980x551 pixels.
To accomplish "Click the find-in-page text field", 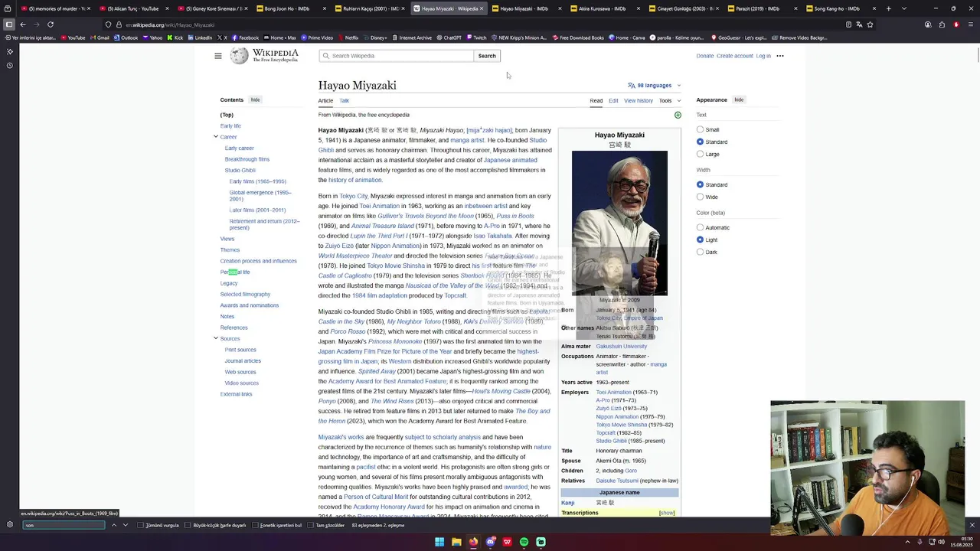I will (x=64, y=525).
